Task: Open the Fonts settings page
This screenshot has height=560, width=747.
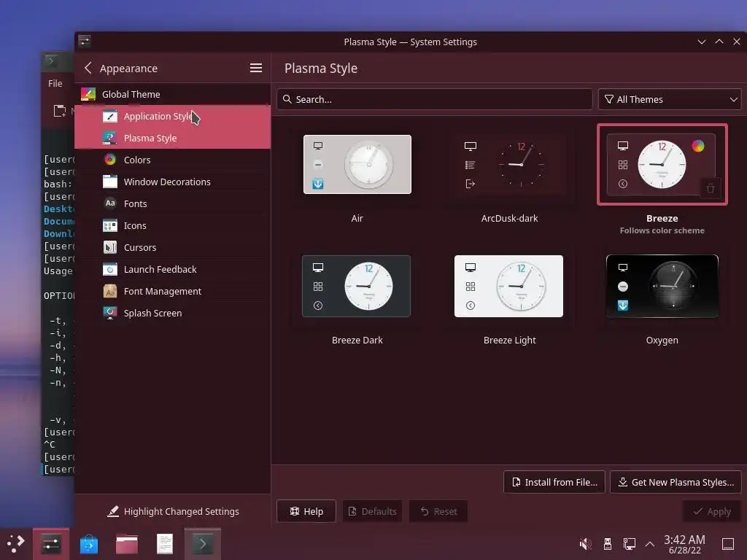Action: (x=172, y=204)
